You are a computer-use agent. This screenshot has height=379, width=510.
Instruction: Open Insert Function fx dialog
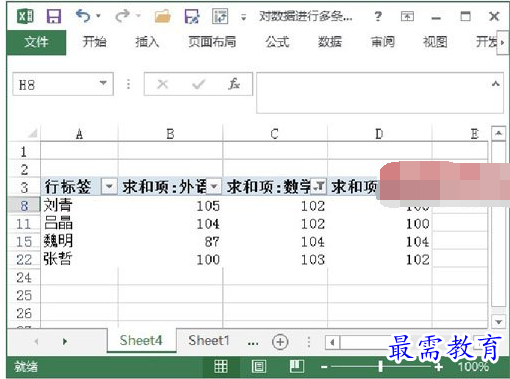pos(234,84)
